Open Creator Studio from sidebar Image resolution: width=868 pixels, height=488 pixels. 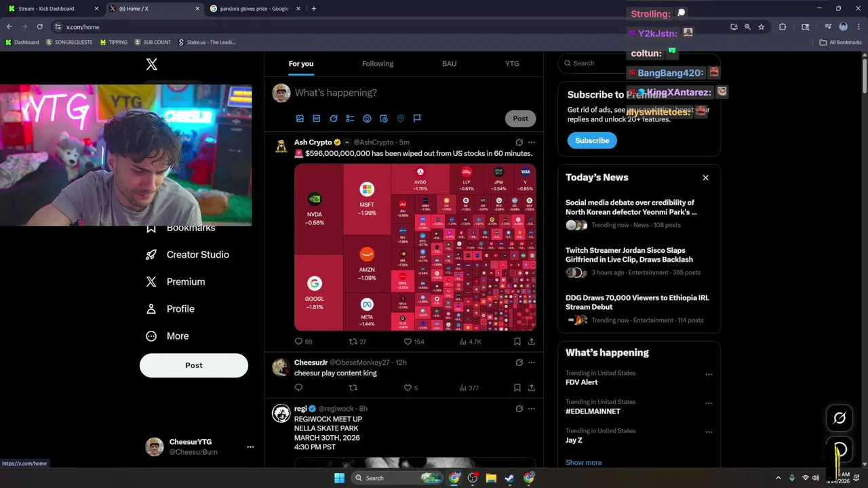[x=188, y=255]
